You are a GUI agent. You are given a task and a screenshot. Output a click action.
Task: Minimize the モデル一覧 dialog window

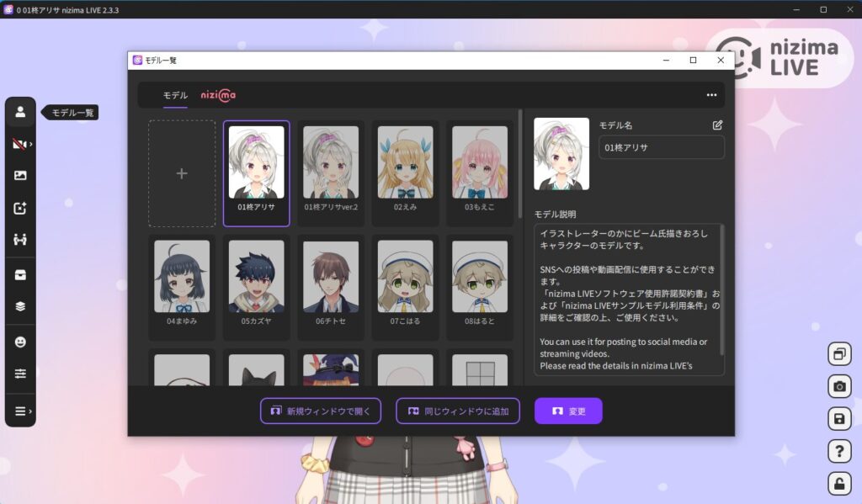click(x=667, y=61)
